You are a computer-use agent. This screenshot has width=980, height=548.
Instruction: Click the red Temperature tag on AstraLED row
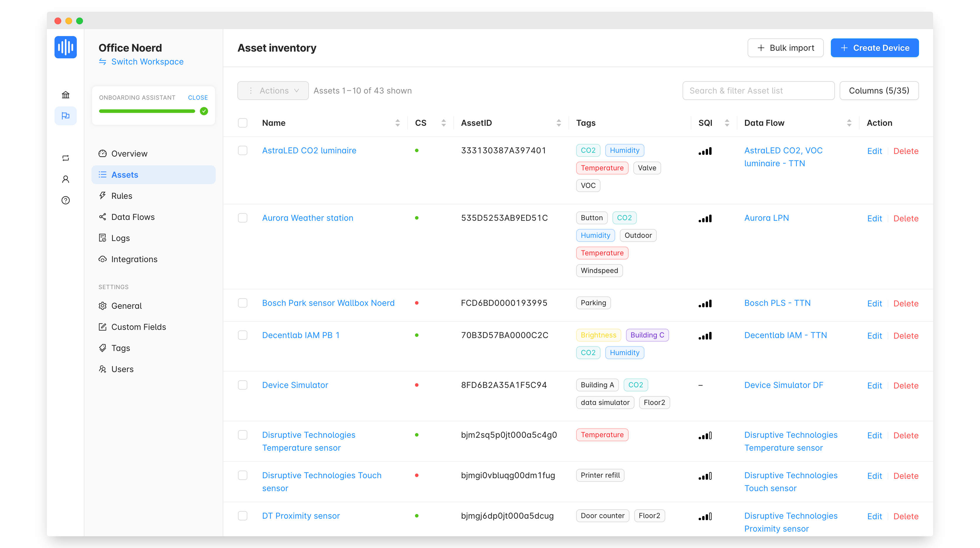(x=602, y=168)
